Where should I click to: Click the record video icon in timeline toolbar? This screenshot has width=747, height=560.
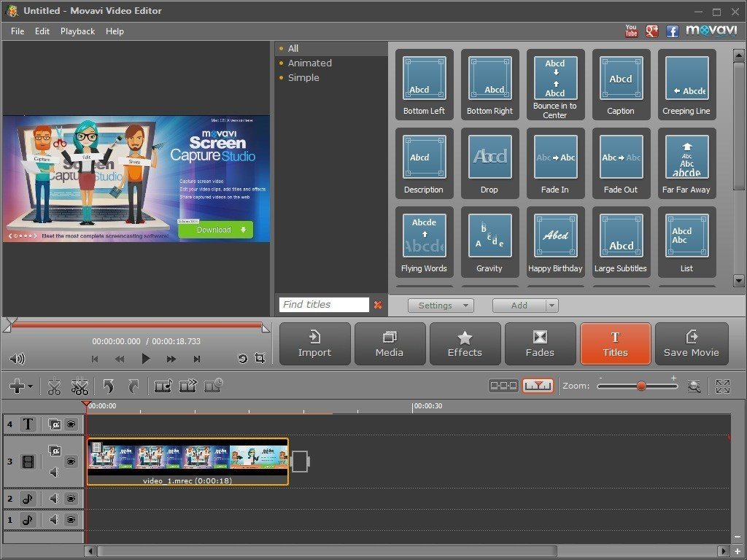(163, 386)
